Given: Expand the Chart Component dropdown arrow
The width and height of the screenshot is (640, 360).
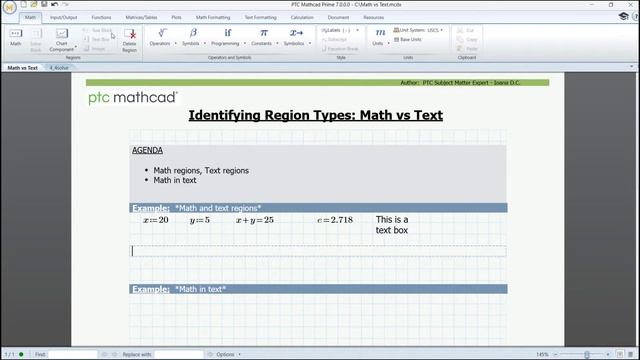Looking at the screenshot, I should click(x=76, y=47).
